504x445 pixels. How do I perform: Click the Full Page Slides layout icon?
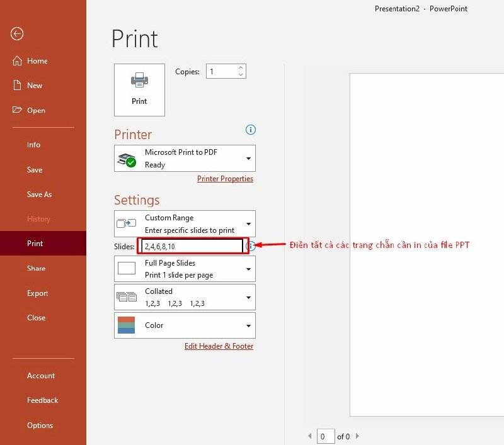pos(125,269)
